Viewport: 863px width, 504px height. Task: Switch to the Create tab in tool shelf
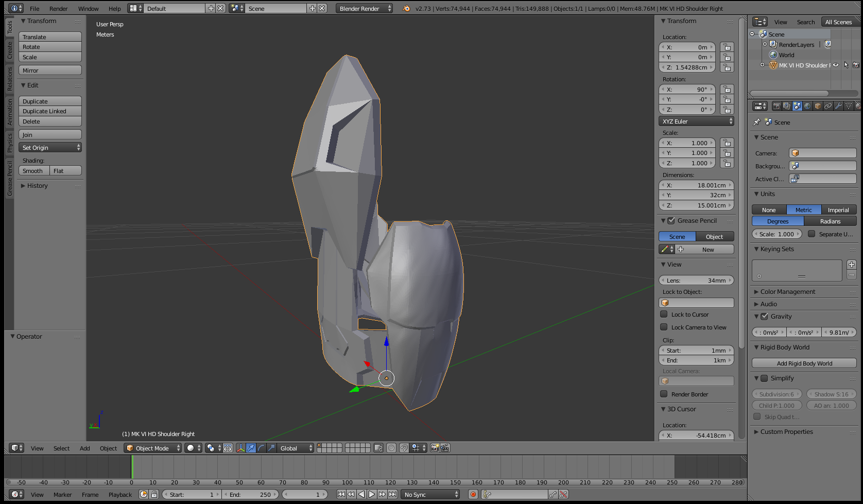(x=9, y=50)
